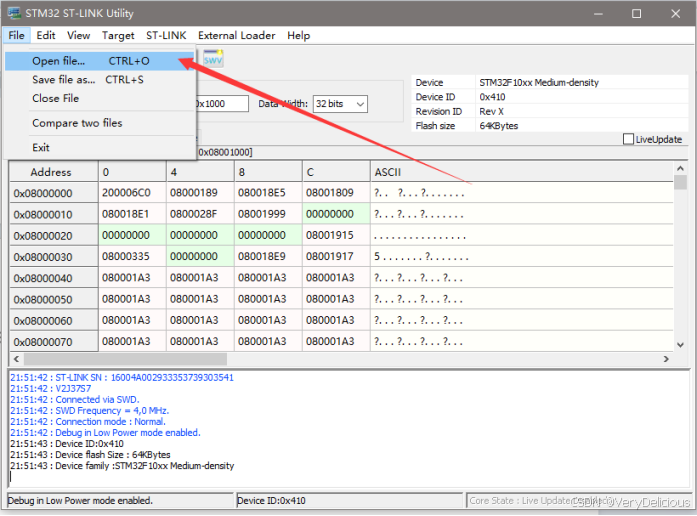Click the column header labeled 0

[132, 172]
